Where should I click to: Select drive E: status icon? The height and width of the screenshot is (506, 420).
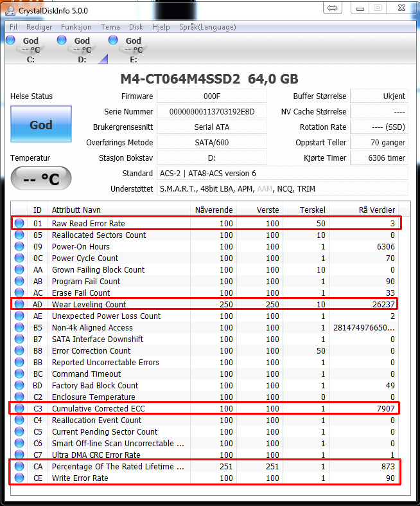point(113,40)
